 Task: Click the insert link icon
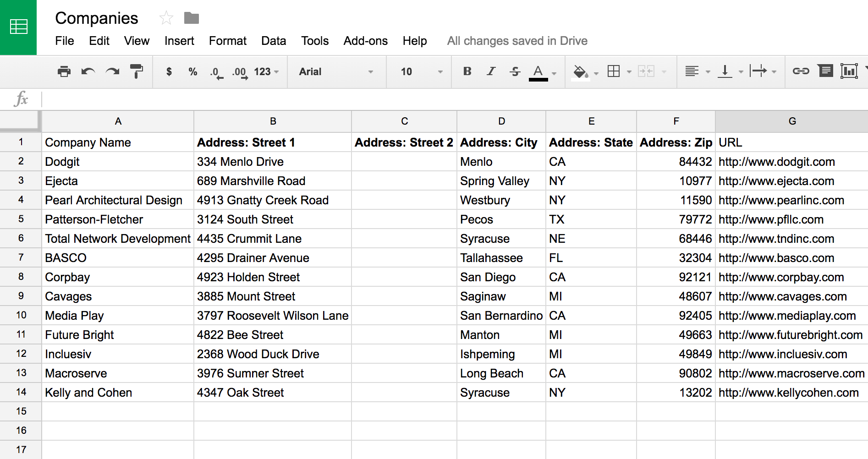click(801, 71)
